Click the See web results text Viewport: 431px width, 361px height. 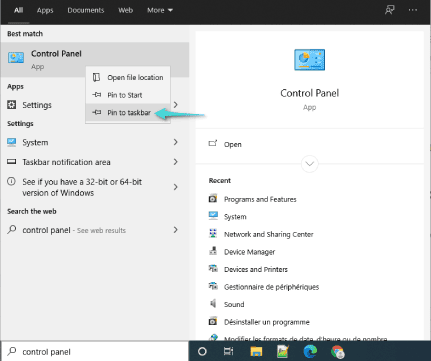click(x=101, y=230)
